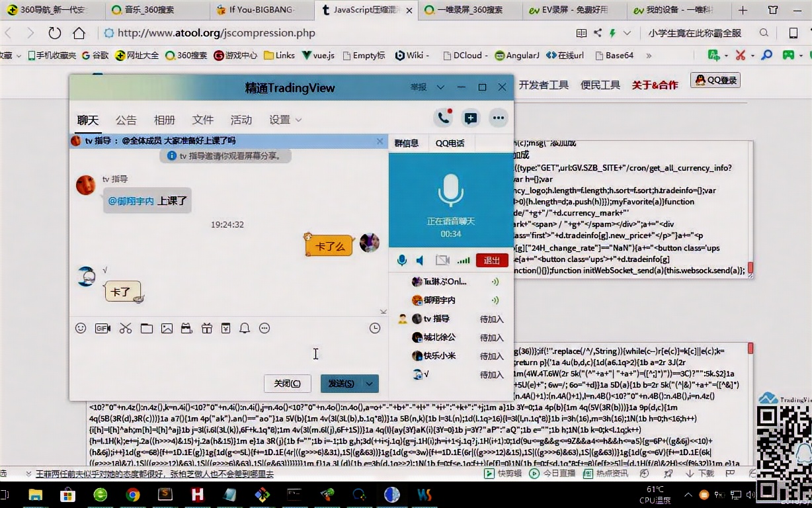The image size is (812, 508).
Task: Mute the microphone in the voice chat
Action: pyautogui.click(x=402, y=260)
